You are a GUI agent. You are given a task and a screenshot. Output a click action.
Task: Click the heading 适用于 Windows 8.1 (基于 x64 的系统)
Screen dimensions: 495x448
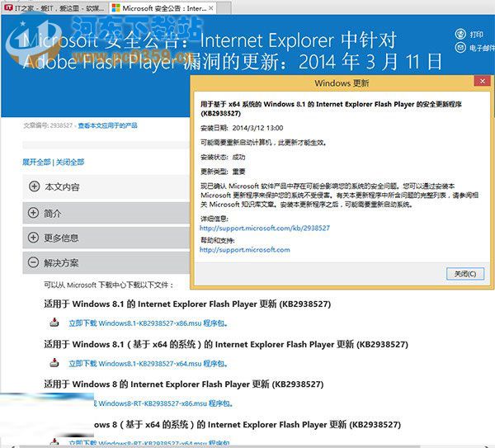click(226, 344)
